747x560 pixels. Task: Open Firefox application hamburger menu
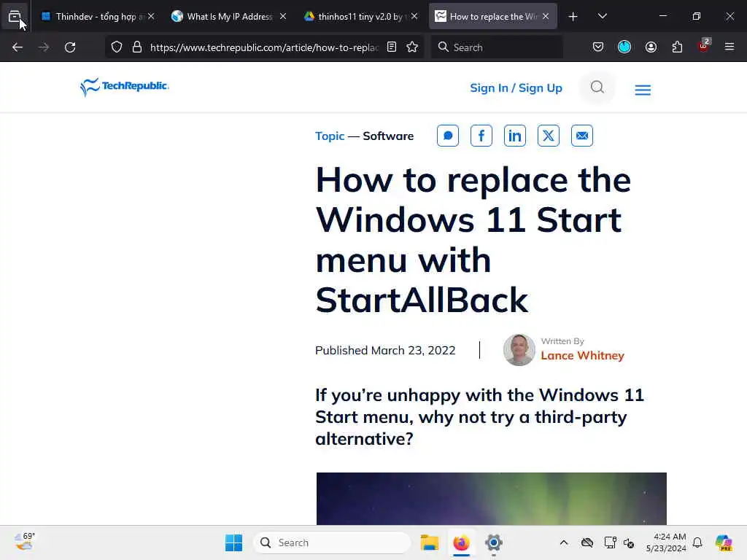729,47
